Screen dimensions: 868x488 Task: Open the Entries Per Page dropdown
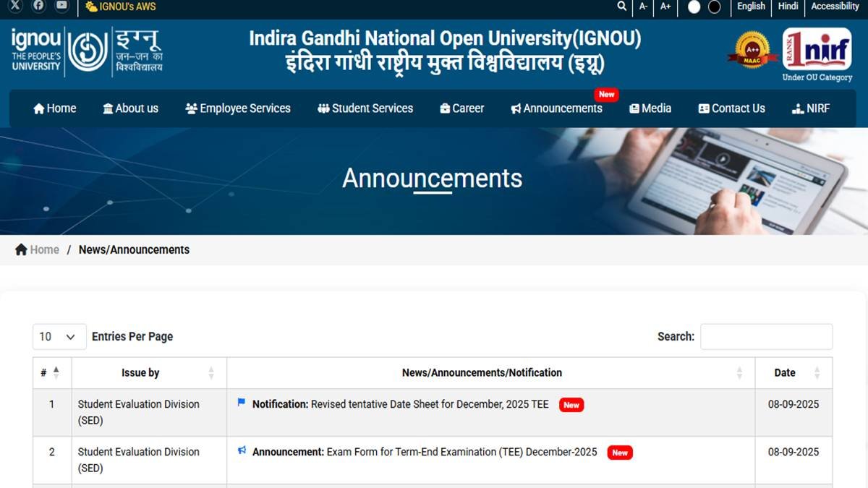[x=59, y=336]
